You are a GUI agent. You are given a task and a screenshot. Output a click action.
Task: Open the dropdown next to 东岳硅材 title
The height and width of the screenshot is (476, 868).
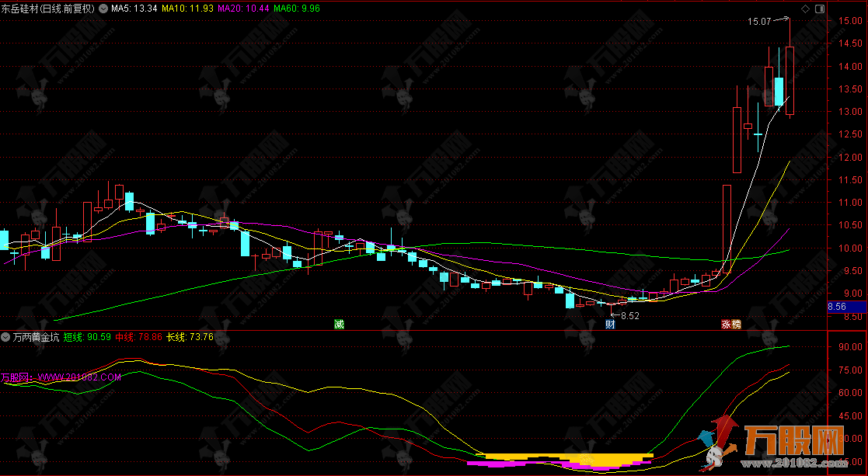tap(103, 9)
